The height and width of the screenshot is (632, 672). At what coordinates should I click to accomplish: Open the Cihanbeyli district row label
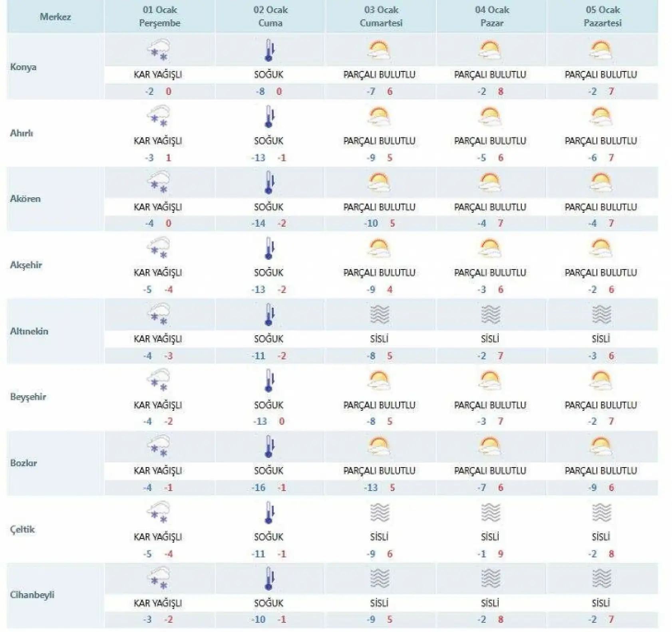tap(32, 595)
